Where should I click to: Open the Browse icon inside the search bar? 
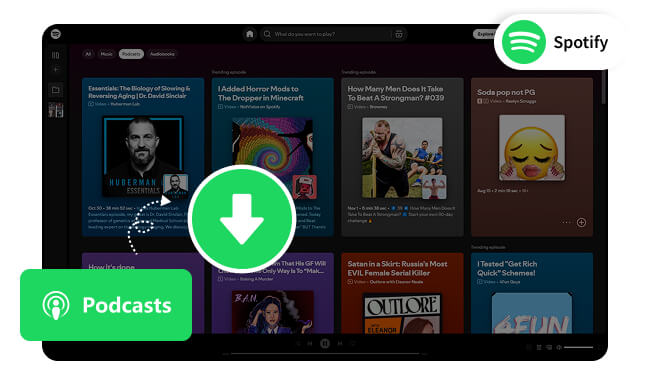(399, 34)
